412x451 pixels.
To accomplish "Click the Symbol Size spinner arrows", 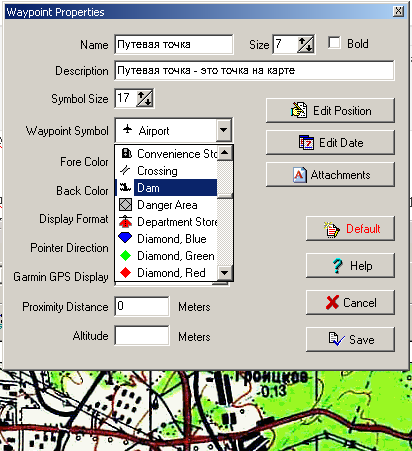I will coord(145,98).
